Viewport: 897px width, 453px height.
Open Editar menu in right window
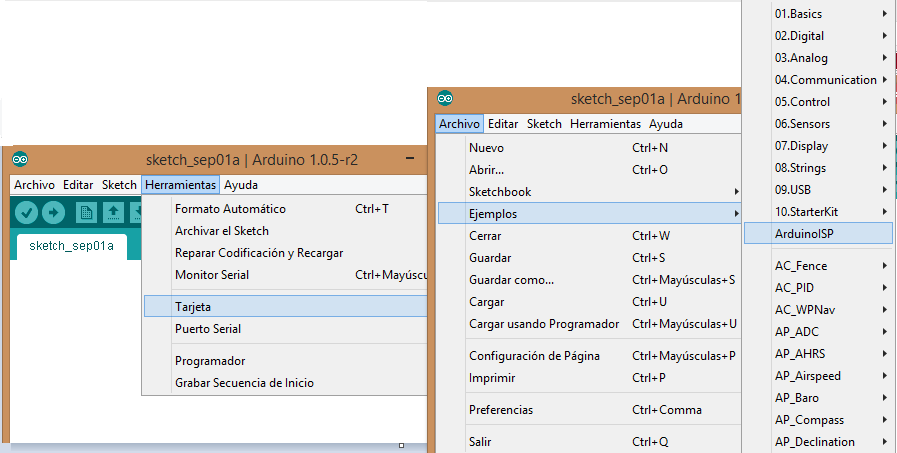coord(503,124)
